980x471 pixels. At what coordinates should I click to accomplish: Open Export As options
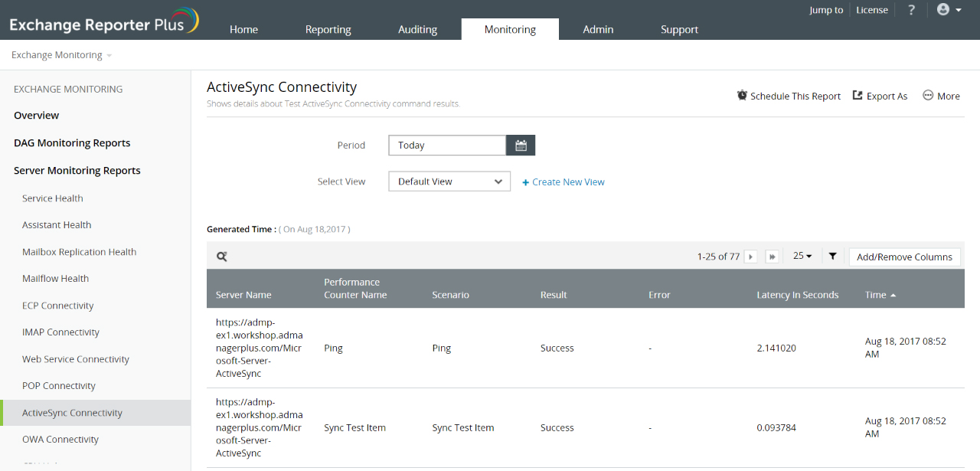[x=880, y=96]
